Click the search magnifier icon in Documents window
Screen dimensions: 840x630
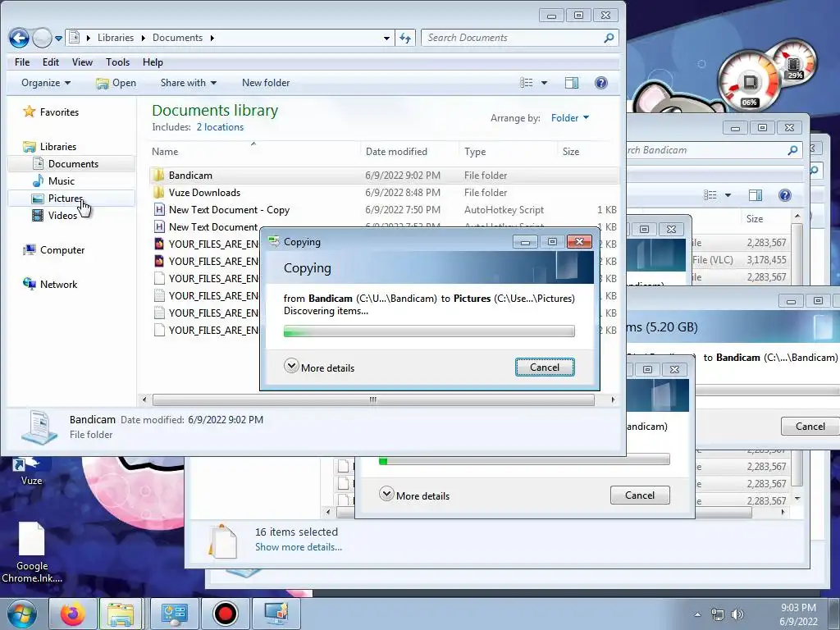click(609, 38)
